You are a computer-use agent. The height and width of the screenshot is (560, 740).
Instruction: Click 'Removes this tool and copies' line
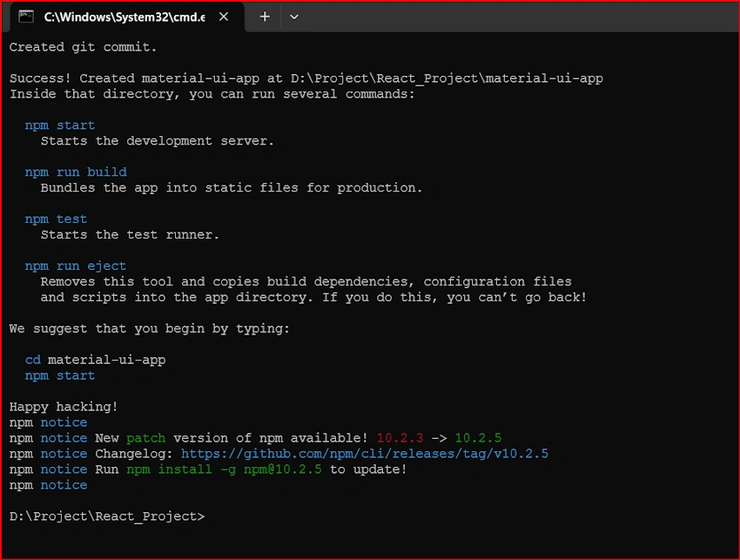click(x=306, y=281)
